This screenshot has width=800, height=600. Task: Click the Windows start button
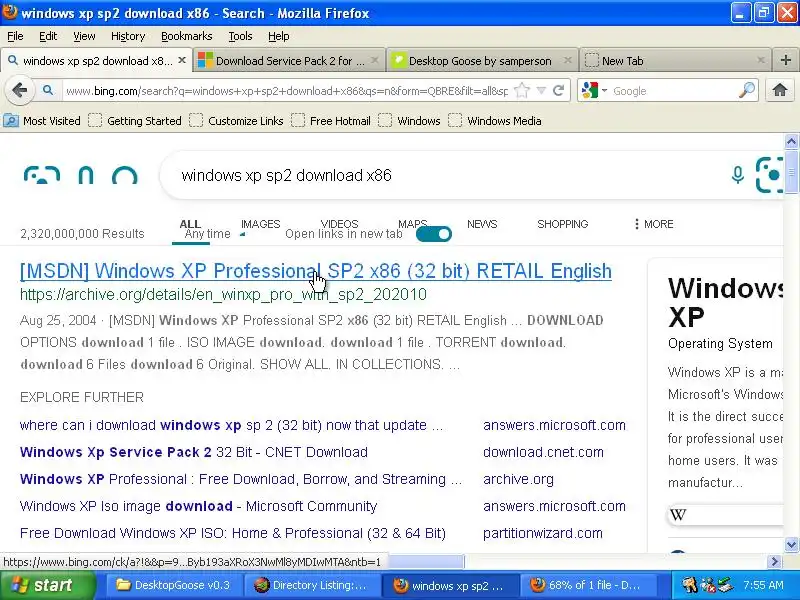pos(47,585)
